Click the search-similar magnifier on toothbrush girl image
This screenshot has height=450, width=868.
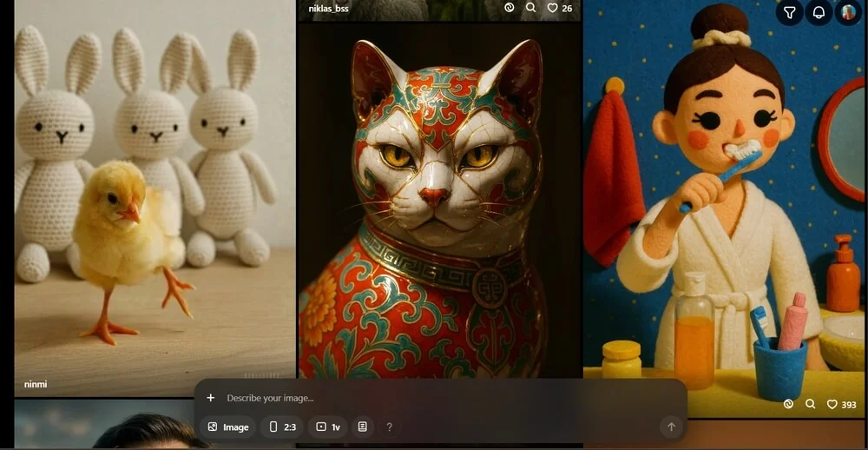point(810,404)
